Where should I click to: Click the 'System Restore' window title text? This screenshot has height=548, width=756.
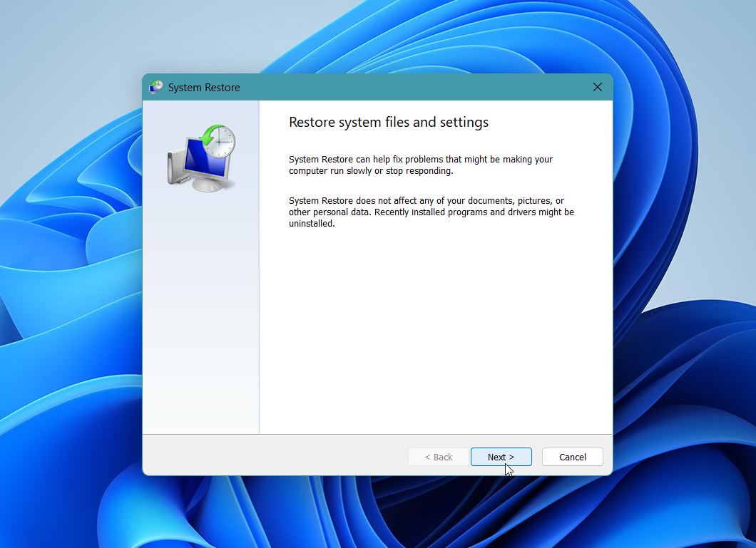204,88
